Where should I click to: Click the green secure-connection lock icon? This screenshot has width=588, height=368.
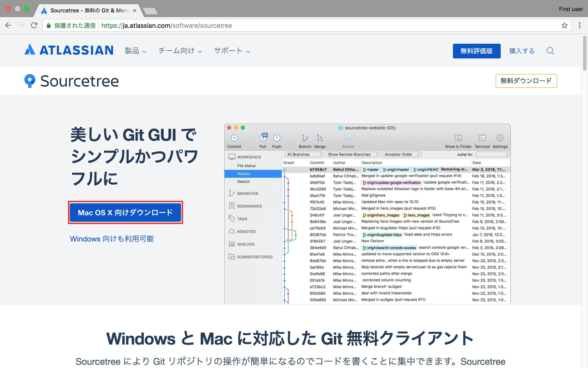[49, 26]
